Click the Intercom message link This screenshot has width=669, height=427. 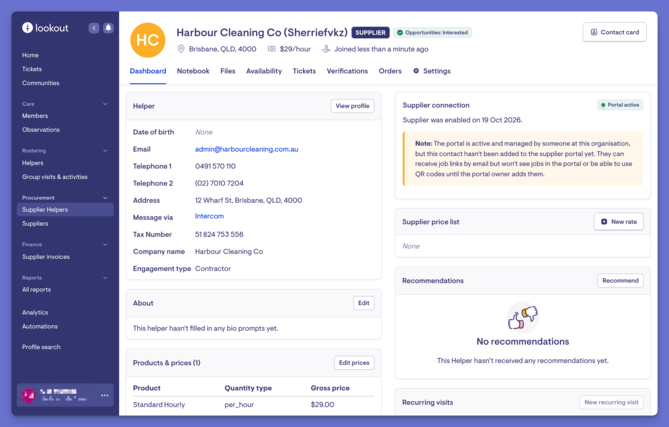click(x=209, y=216)
